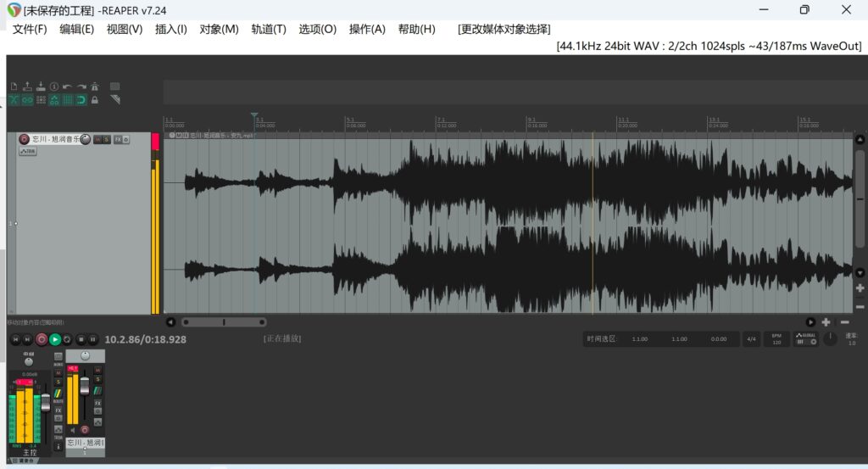Adjust the track panel volume knob
This screenshot has width=868, height=469.
click(86, 139)
